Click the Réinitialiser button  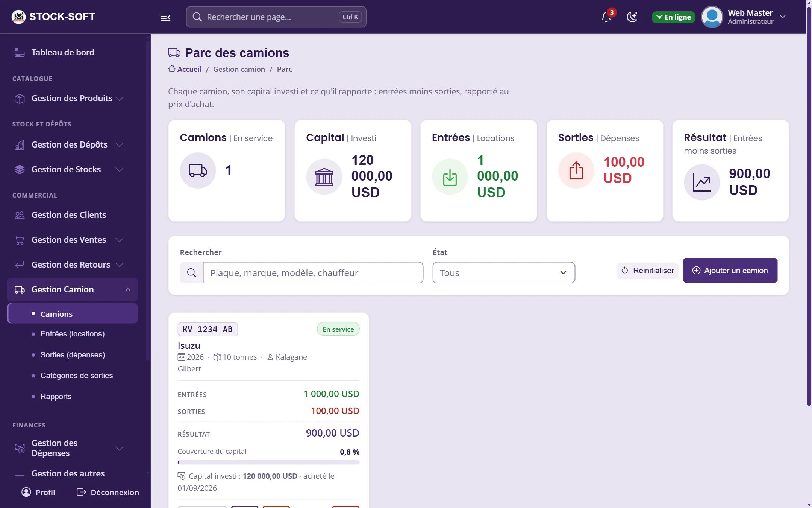click(x=647, y=271)
